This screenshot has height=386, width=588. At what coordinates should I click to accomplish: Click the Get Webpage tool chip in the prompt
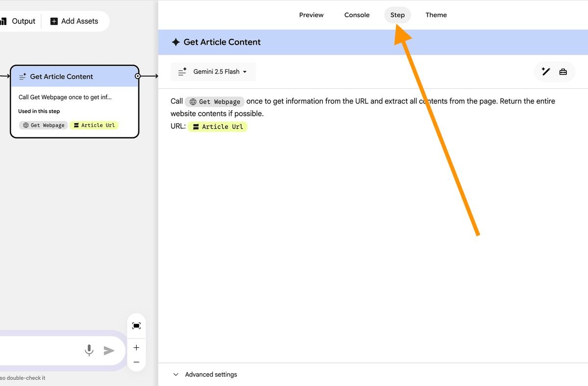[x=215, y=102]
